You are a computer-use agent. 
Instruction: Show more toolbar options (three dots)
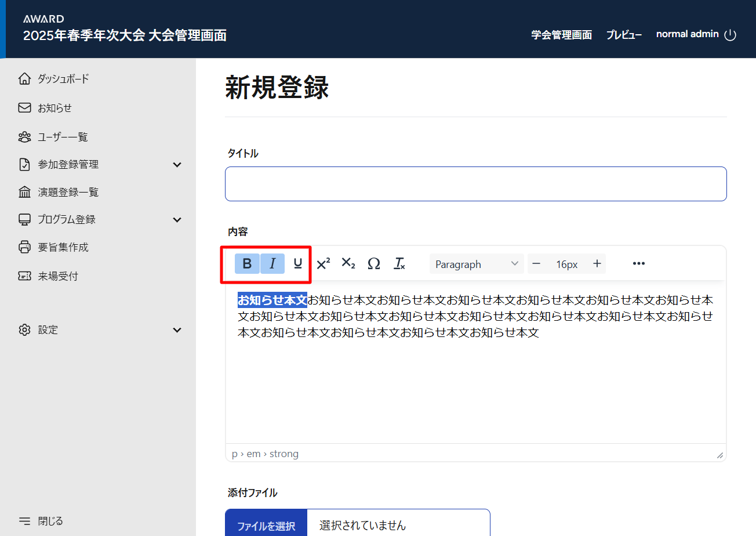click(639, 264)
